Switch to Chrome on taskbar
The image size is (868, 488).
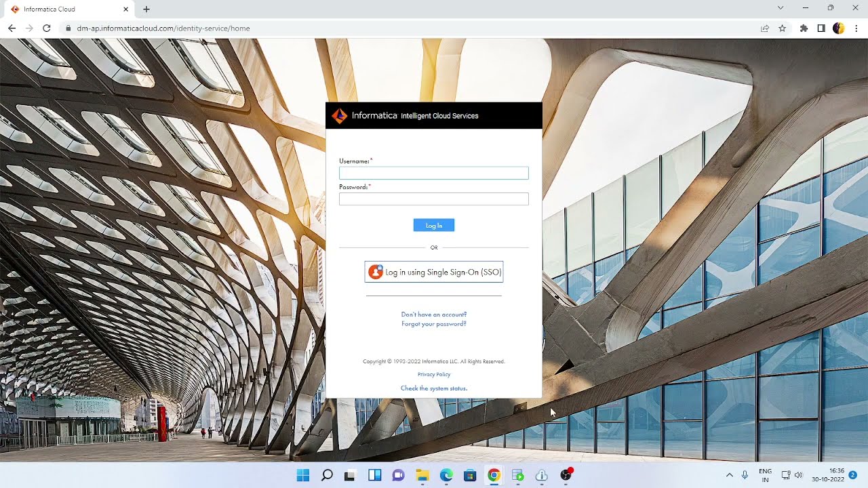tap(494, 475)
